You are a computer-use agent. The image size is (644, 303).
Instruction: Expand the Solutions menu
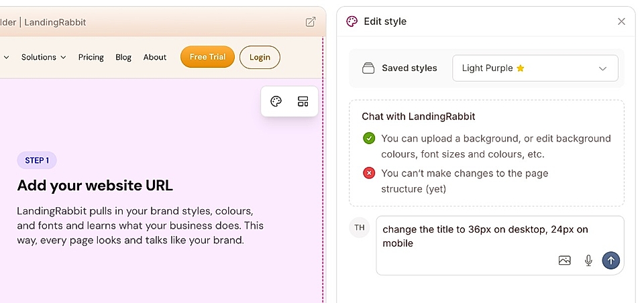click(44, 57)
